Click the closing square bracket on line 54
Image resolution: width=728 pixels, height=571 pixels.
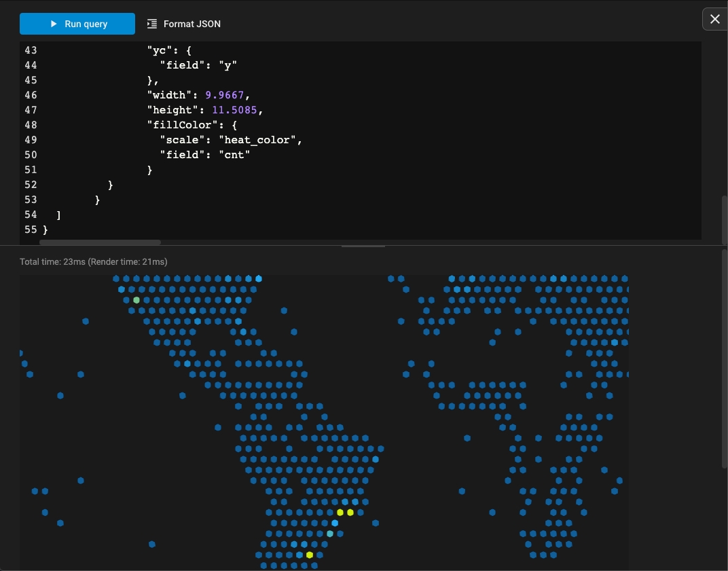(58, 215)
